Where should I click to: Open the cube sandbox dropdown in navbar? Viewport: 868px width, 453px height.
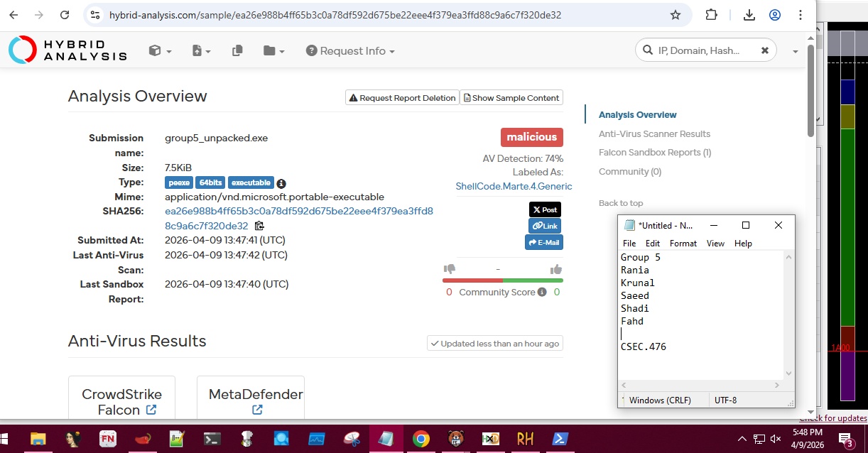point(160,50)
